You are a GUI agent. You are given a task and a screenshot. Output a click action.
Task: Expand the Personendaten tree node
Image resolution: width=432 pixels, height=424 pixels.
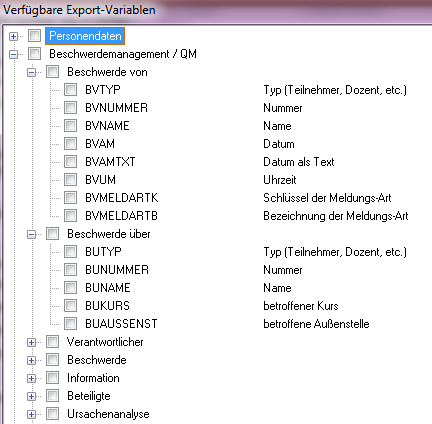(13, 36)
